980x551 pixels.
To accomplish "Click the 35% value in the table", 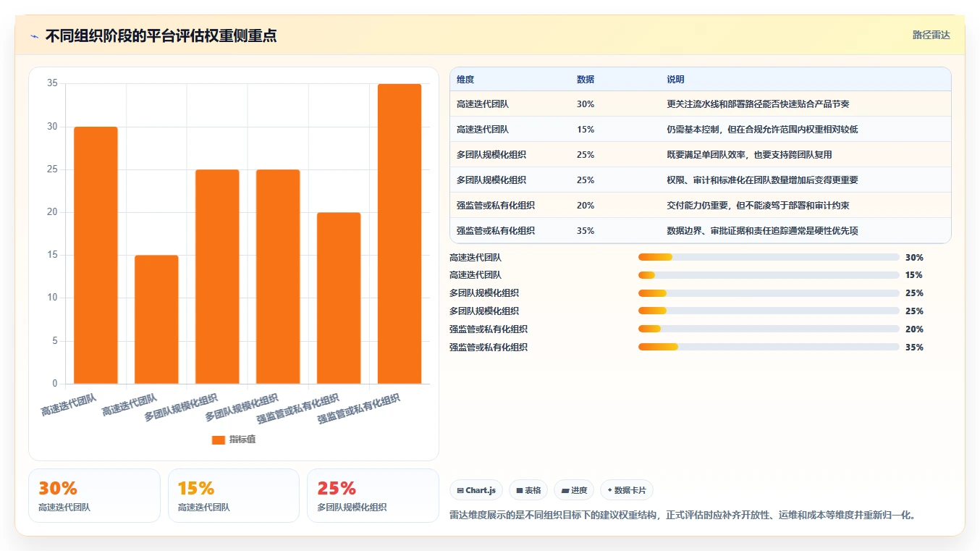I will [586, 231].
